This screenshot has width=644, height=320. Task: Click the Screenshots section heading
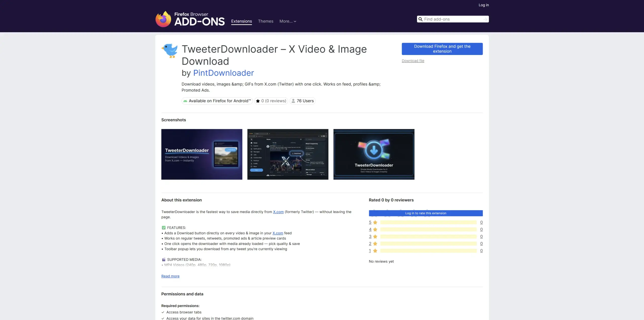(174, 120)
